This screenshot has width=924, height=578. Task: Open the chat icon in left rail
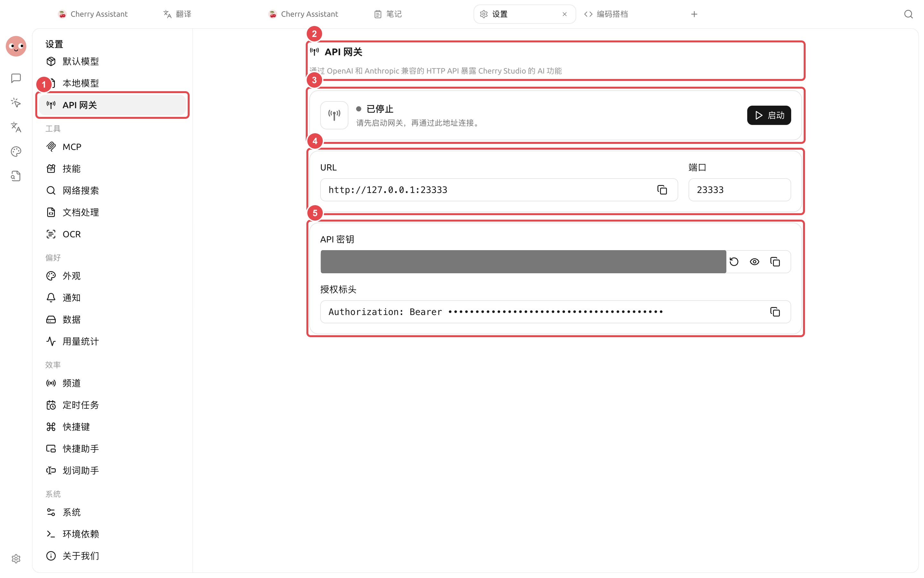(x=16, y=78)
